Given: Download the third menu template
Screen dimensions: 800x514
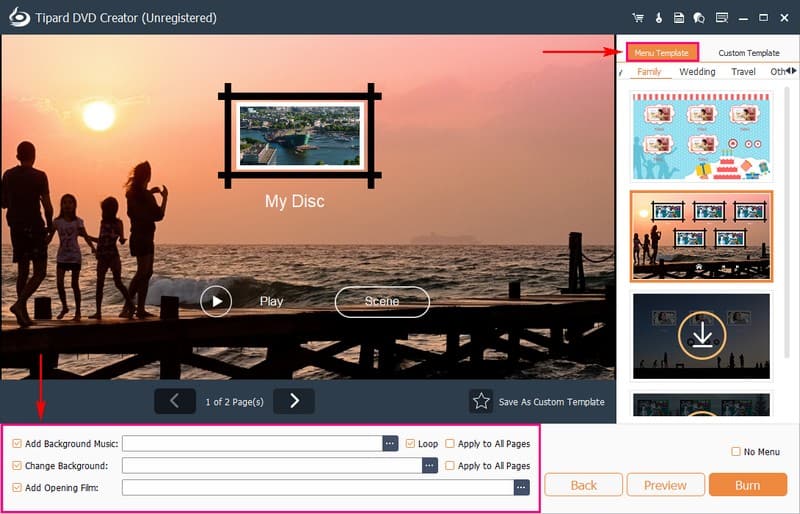Looking at the screenshot, I should point(702,336).
